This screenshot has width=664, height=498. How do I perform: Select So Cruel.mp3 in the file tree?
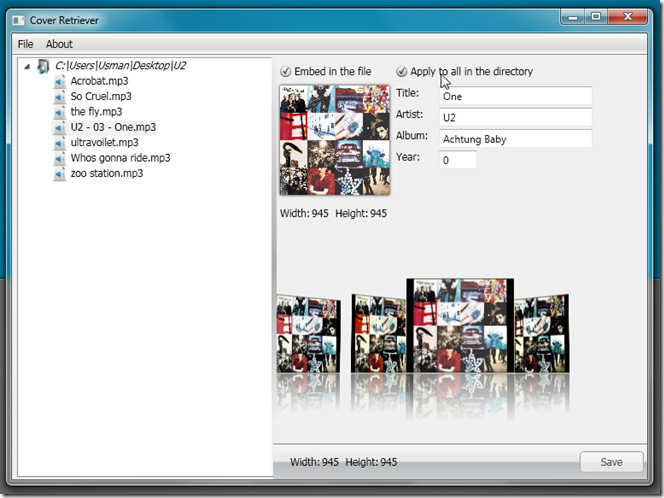tap(101, 97)
